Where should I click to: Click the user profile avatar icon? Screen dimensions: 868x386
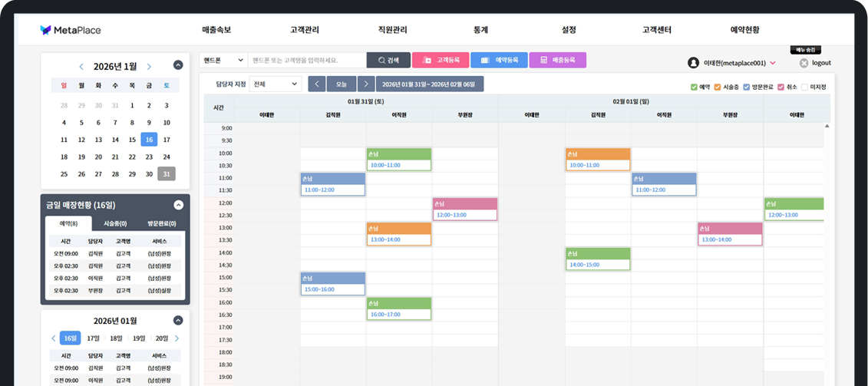coord(693,63)
